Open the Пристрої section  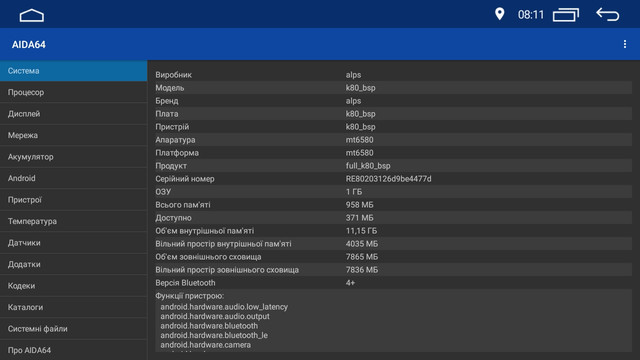(x=73, y=200)
